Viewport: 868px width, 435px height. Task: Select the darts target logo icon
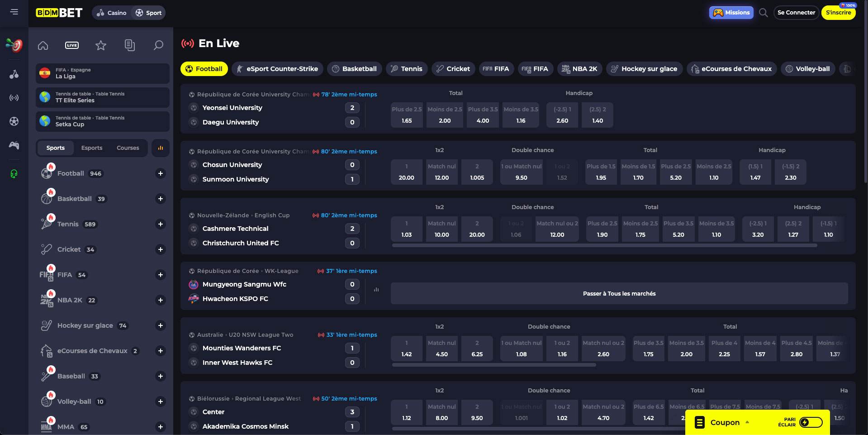[14, 45]
